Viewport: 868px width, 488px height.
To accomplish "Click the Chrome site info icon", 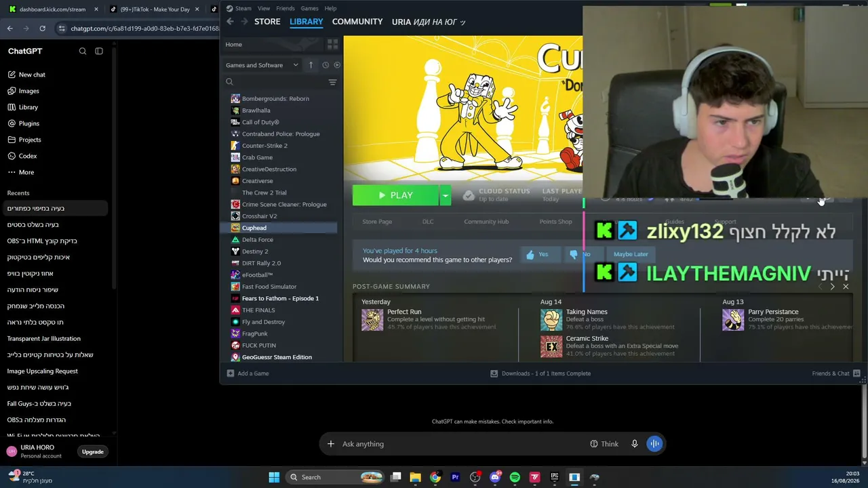I will (62, 28).
